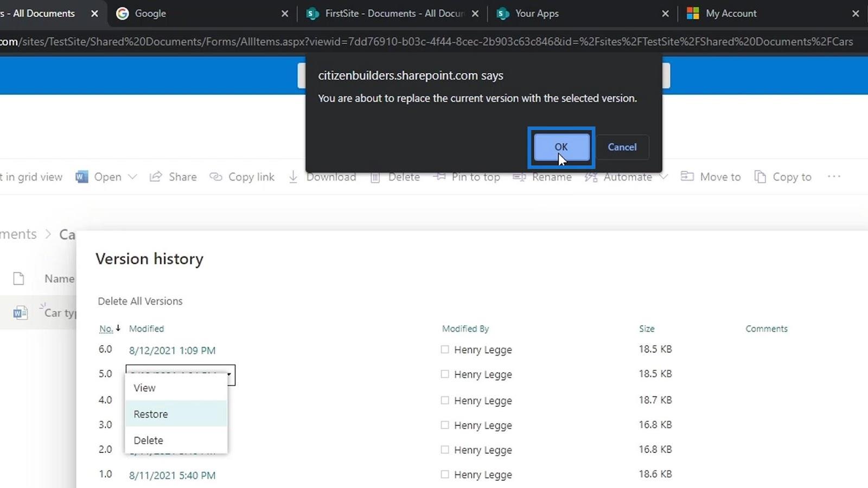Click the Google favicon on Google tab
The height and width of the screenshot is (488, 868).
pyautogui.click(x=123, y=14)
